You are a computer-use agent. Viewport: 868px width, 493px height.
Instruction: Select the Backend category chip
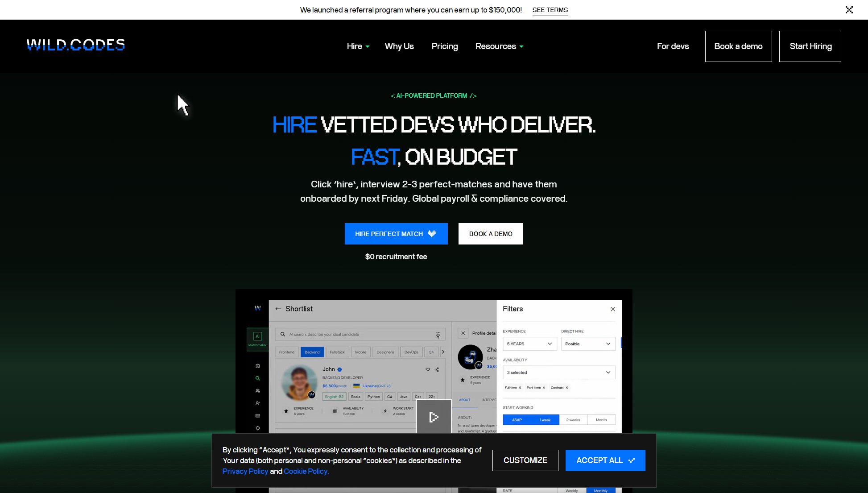312,352
